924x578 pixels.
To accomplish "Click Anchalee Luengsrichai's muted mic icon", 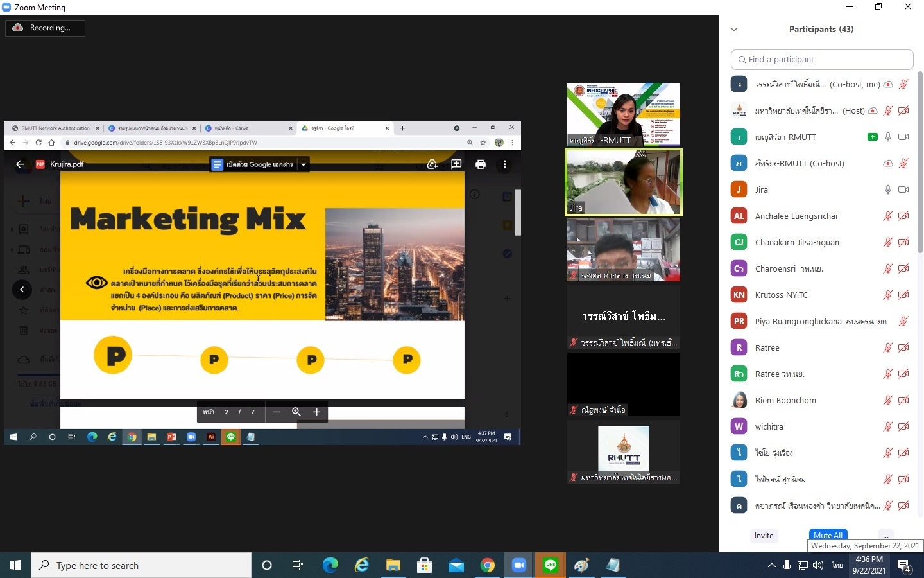I will point(888,216).
